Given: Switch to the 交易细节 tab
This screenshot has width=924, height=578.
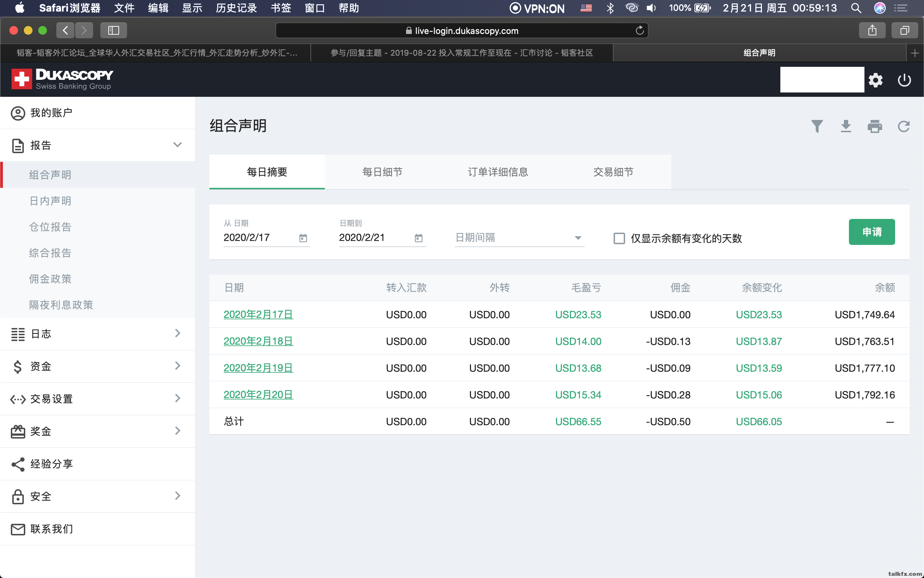Looking at the screenshot, I should [x=613, y=172].
